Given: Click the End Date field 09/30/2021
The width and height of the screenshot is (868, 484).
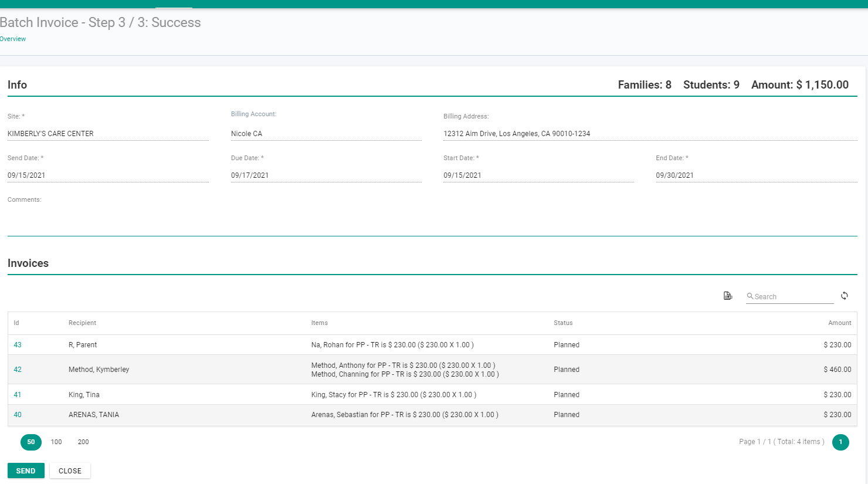Looking at the screenshot, I should coord(757,175).
